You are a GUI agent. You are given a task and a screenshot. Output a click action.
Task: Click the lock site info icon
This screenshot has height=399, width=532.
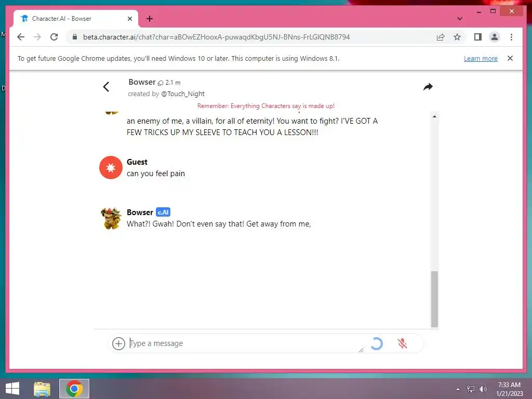[75, 37]
